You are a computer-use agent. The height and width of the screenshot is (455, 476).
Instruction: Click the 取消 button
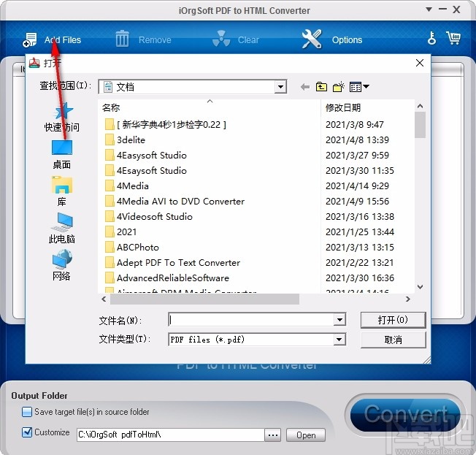[393, 340]
